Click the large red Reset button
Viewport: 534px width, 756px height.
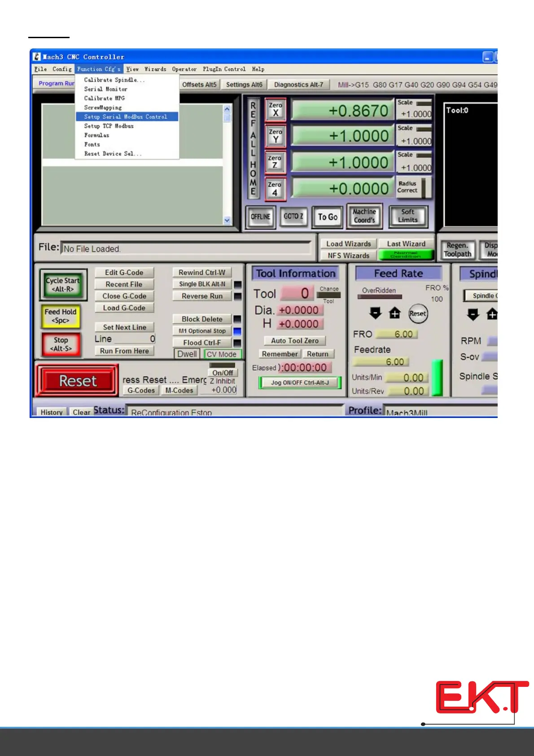78,381
